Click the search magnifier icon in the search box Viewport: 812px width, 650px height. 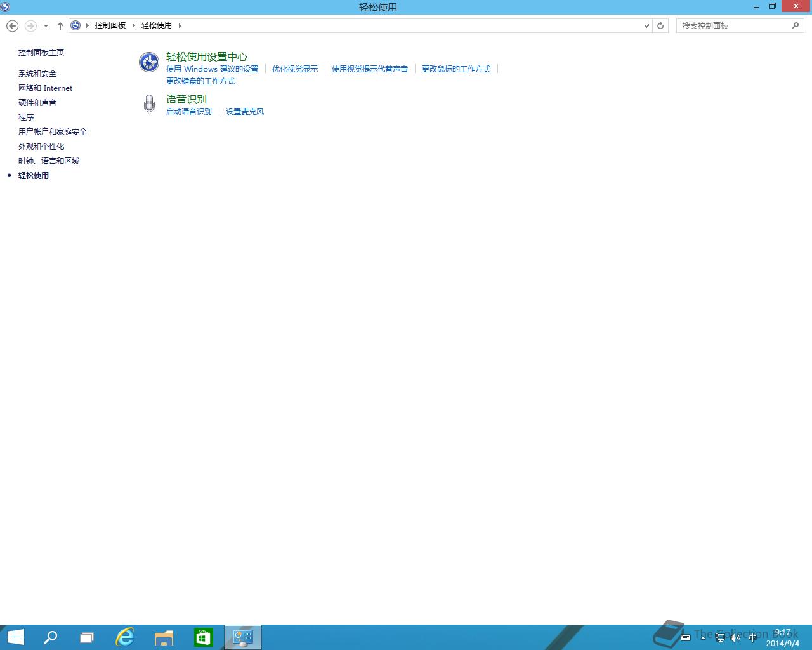coord(795,25)
